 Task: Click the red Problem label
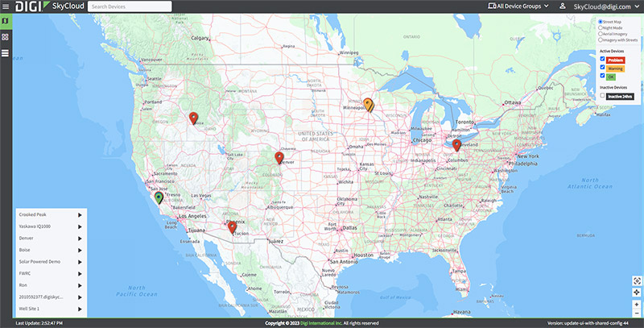615,60
